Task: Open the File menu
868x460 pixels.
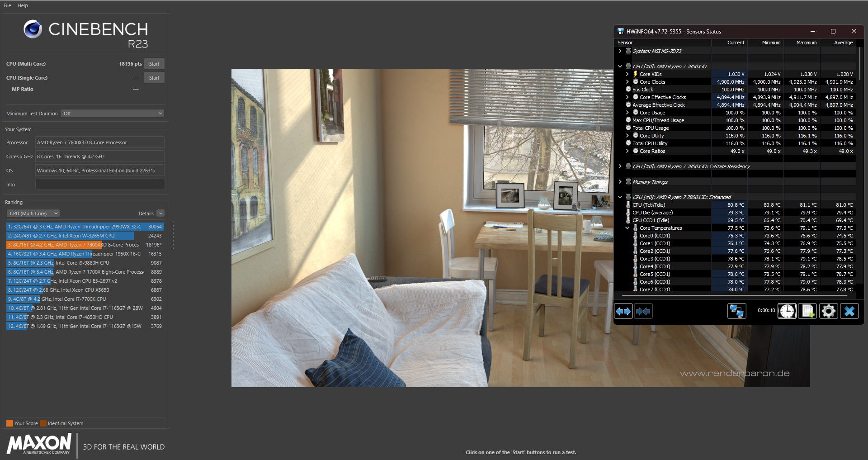Action: tap(7, 5)
